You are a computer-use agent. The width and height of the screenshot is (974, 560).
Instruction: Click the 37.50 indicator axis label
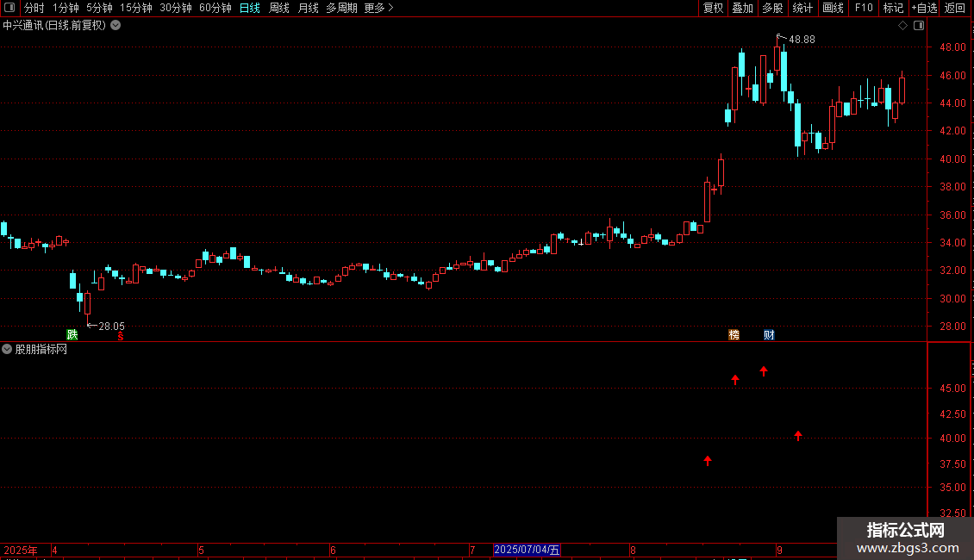coord(952,464)
